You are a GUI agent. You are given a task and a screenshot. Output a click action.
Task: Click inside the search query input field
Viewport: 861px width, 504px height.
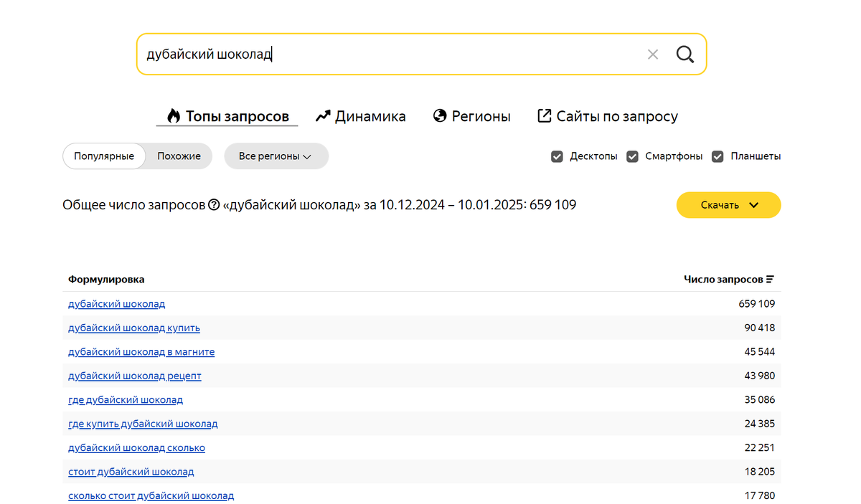click(387, 54)
